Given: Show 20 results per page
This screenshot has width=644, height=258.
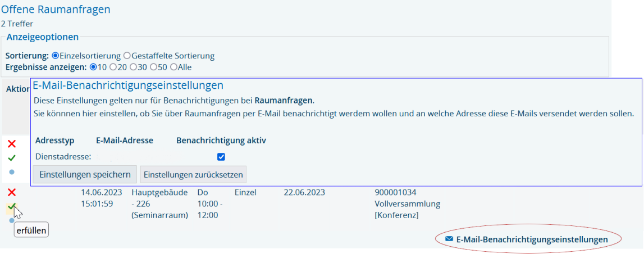Looking at the screenshot, I should point(113,67).
